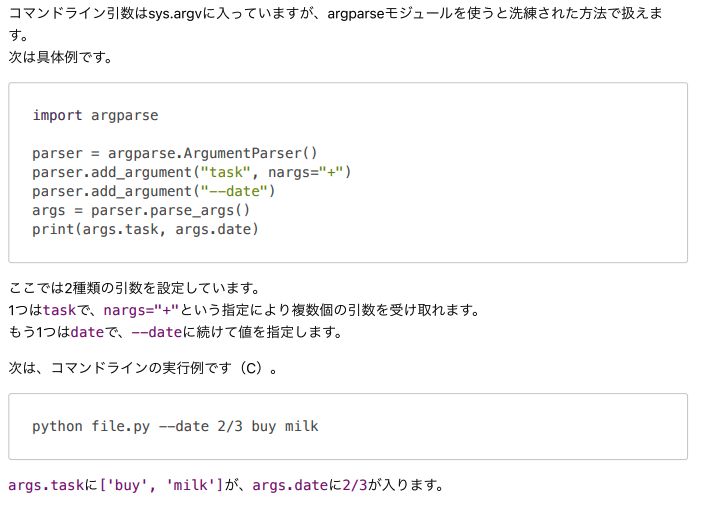Click the purple inline 'date' code word
The image size is (702, 507).
pyautogui.click(x=86, y=332)
